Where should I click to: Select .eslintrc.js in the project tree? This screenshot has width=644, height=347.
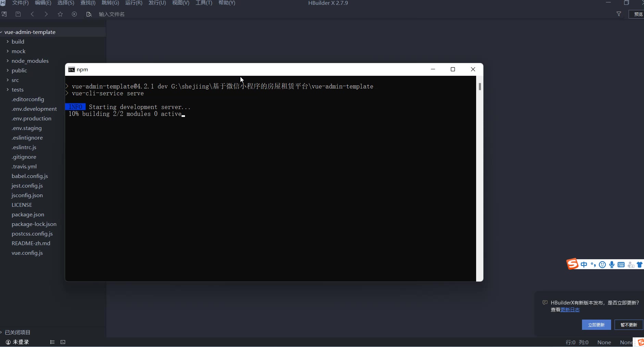[x=24, y=147]
